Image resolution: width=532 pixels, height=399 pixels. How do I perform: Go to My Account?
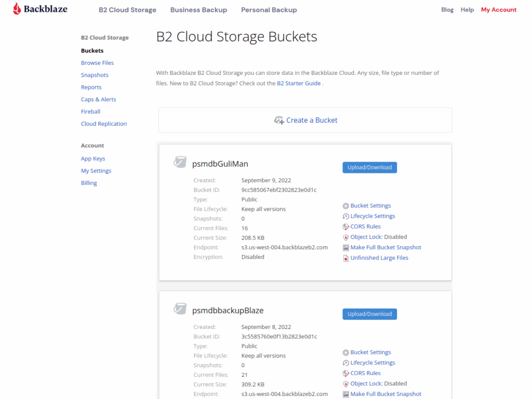(498, 10)
